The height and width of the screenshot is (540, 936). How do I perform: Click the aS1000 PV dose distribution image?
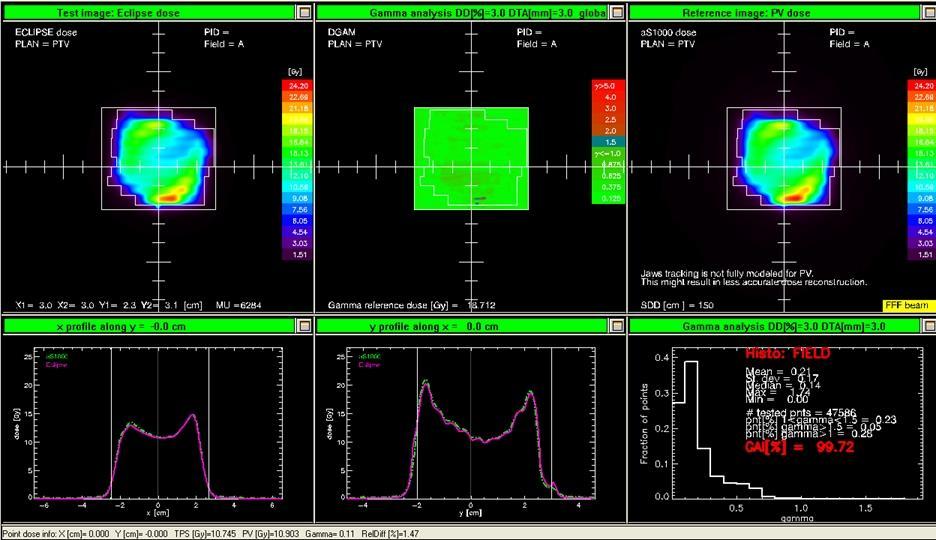coord(784,159)
